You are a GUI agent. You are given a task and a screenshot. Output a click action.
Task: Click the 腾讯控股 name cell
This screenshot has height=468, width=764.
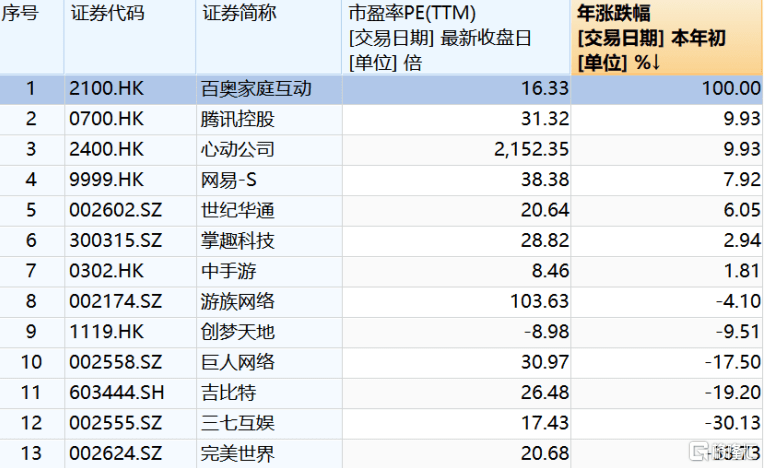[238, 119]
